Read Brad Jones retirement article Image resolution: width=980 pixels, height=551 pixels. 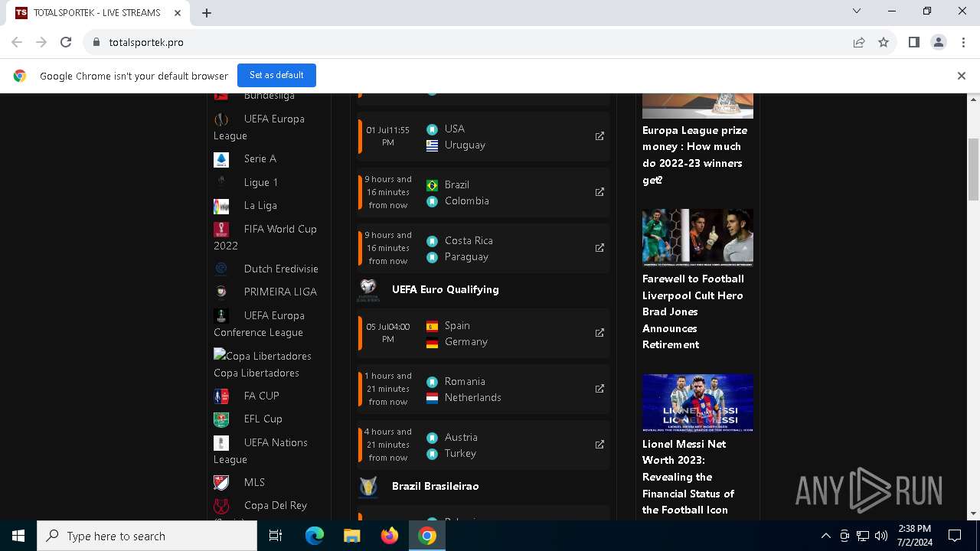tap(693, 311)
